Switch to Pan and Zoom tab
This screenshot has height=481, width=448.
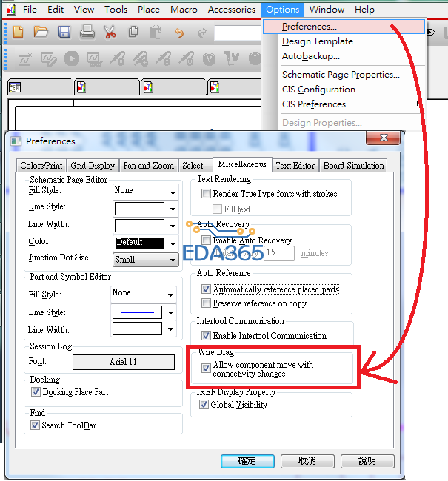[148, 166]
